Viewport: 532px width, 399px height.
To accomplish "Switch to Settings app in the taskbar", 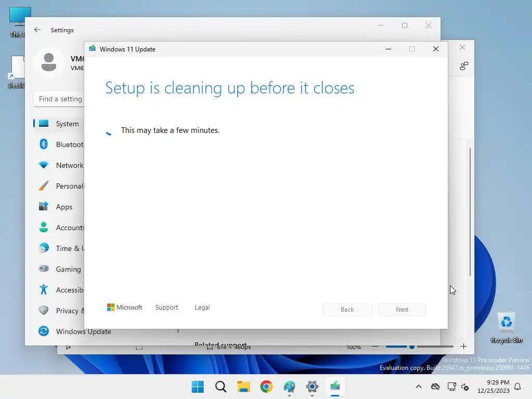I will 312,387.
